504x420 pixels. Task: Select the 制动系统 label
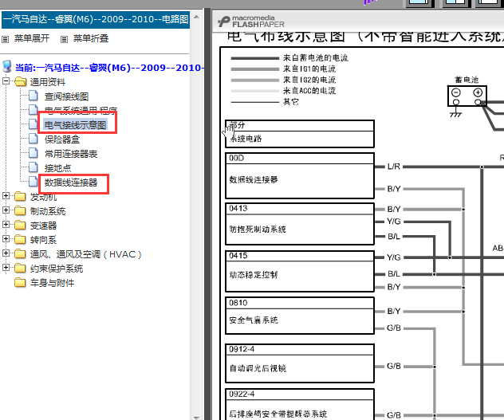pyautogui.click(x=48, y=211)
